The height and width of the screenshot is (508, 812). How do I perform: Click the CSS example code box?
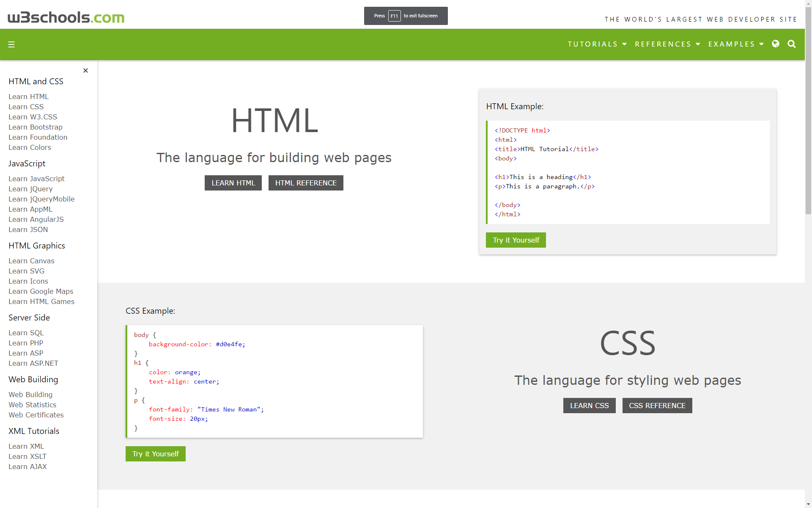click(x=274, y=381)
